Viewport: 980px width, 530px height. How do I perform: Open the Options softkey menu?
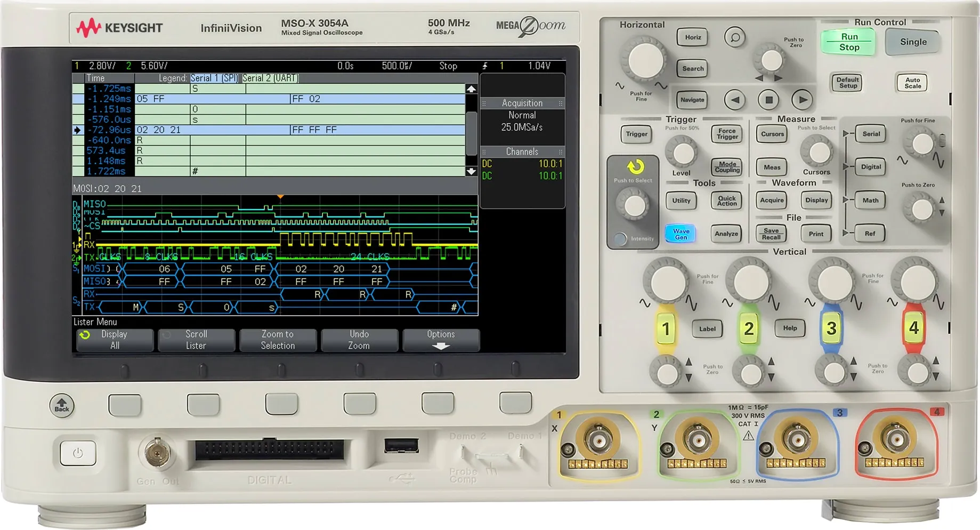click(441, 340)
